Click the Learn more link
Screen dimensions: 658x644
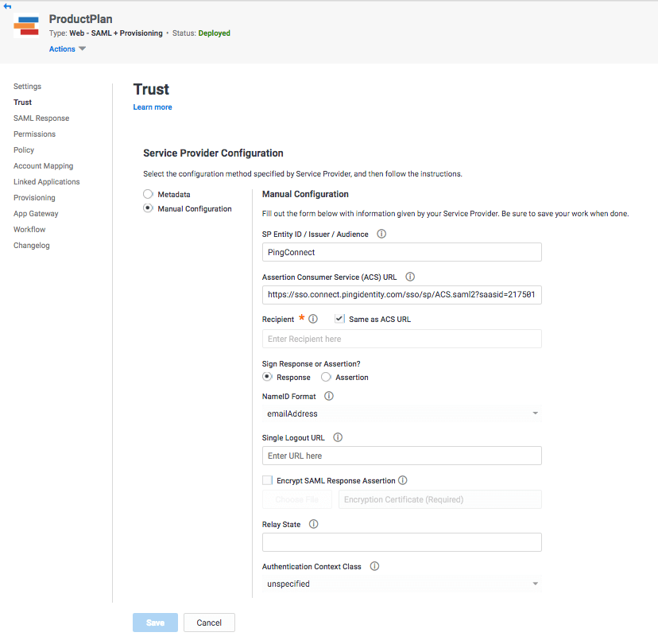click(153, 107)
